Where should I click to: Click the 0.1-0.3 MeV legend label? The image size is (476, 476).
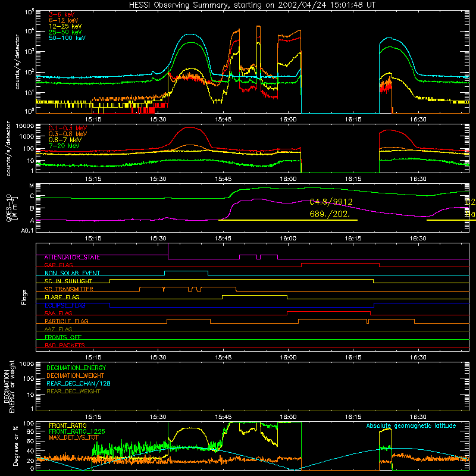pyautogui.click(x=68, y=128)
